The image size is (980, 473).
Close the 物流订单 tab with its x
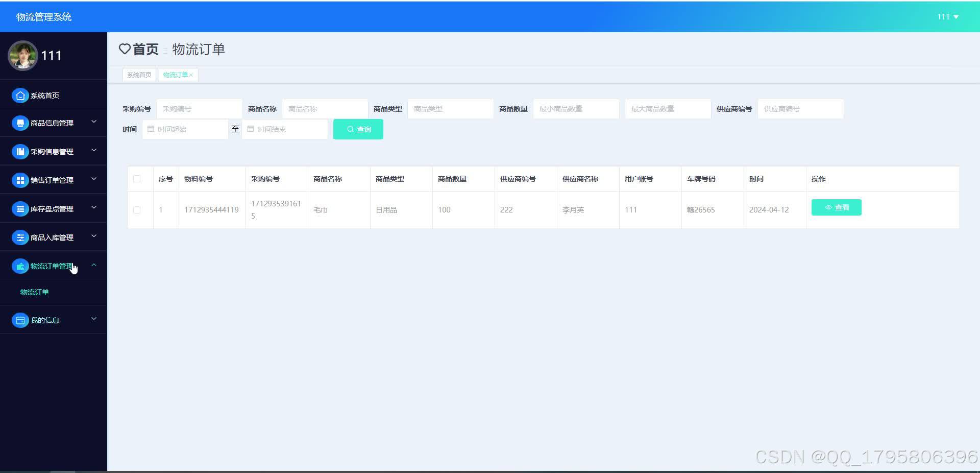[191, 75]
